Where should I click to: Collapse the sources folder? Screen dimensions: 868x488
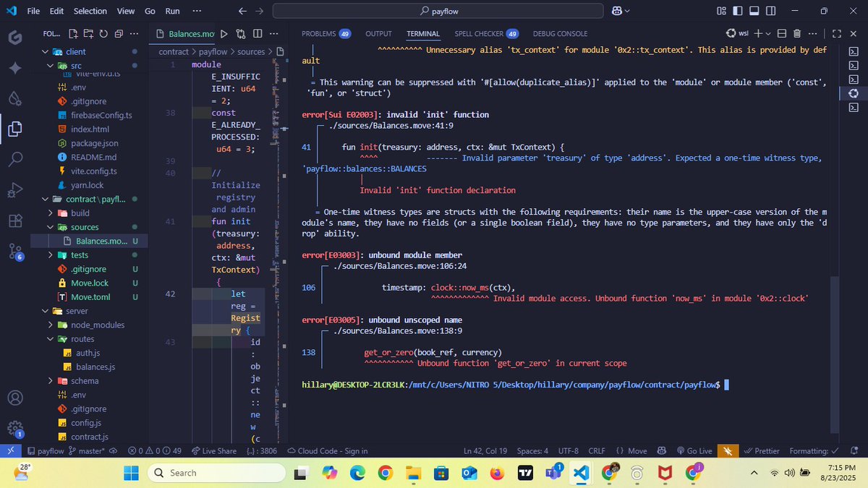pos(51,227)
